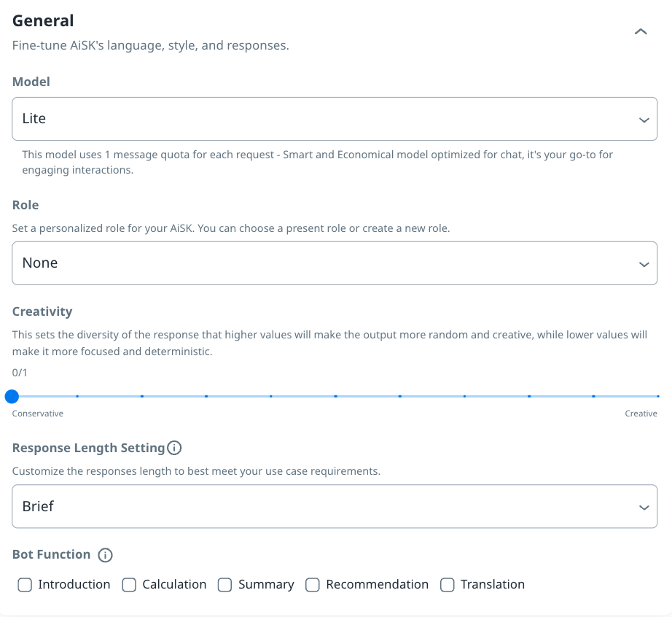Open the Model dropdown showing Lite

coord(335,119)
